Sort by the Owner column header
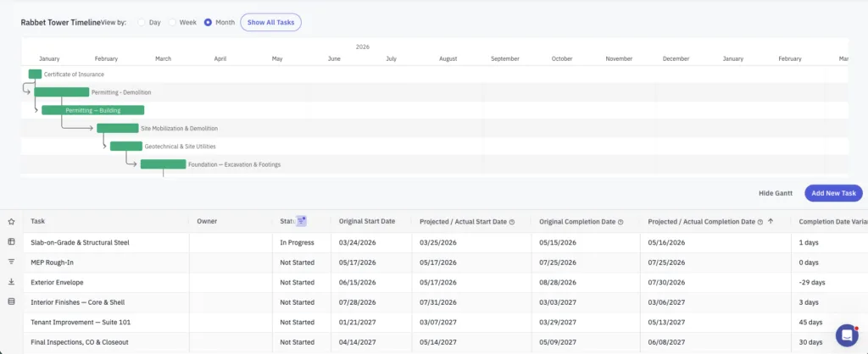The height and width of the screenshot is (354, 868). (x=207, y=221)
